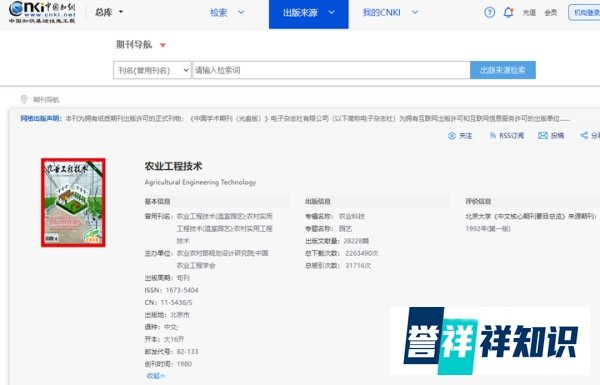Image resolution: width=600 pixels, height=385 pixels.
Task: Click the CN 11-5436/S value
Action: tap(176, 302)
